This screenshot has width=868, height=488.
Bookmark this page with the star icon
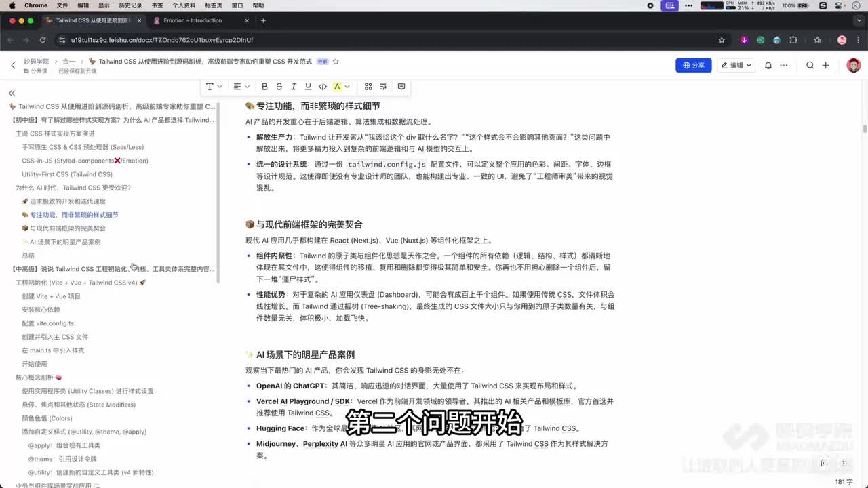[x=722, y=40]
